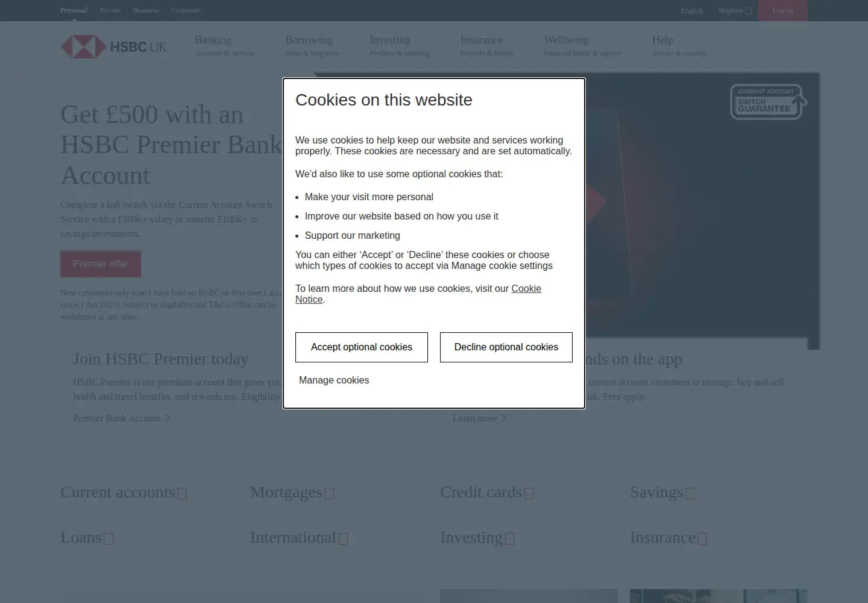
Task: Expand the Credit cards section
Action: click(487, 493)
